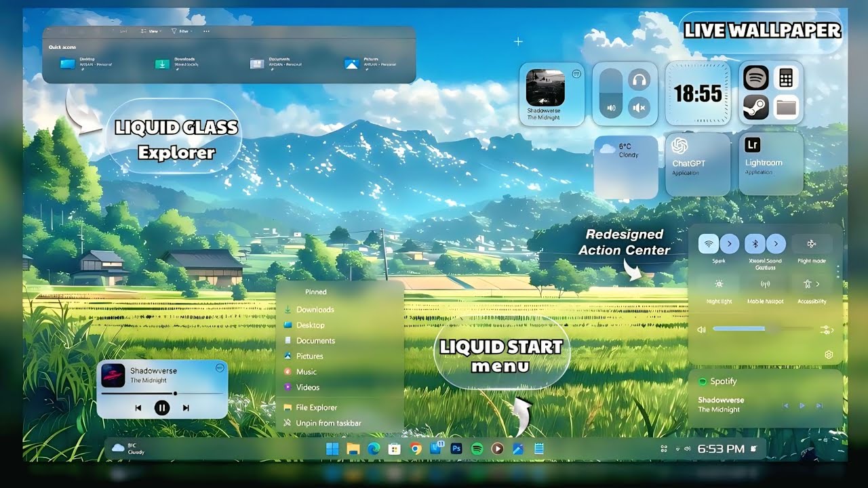Open the taskbar app with the notification badge
The width and height of the screenshot is (868, 488).
436,448
